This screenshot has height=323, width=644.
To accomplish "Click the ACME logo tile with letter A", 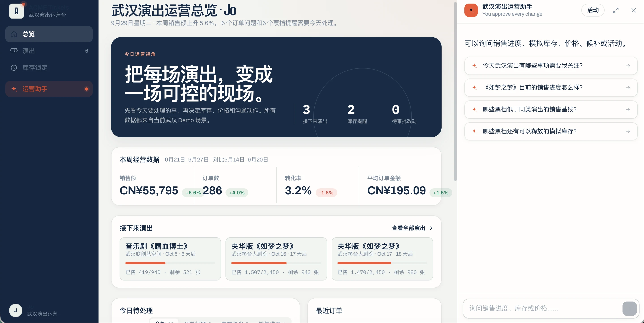I will [17, 11].
